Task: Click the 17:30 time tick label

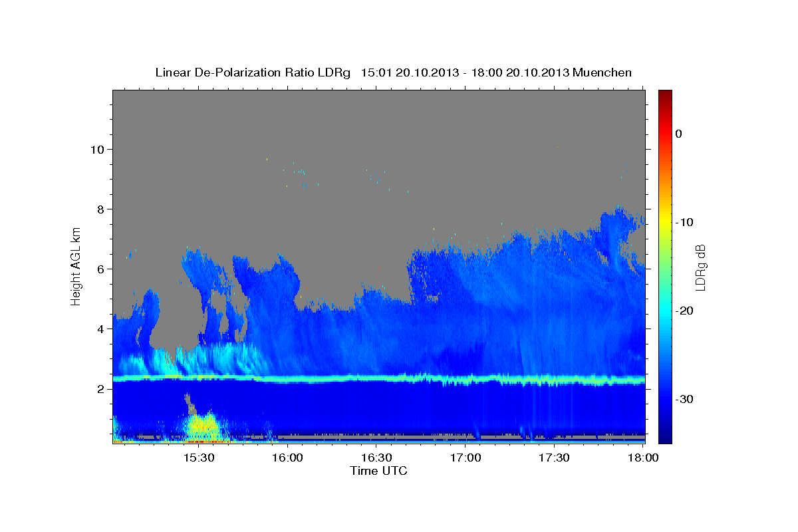Action: [x=553, y=458]
